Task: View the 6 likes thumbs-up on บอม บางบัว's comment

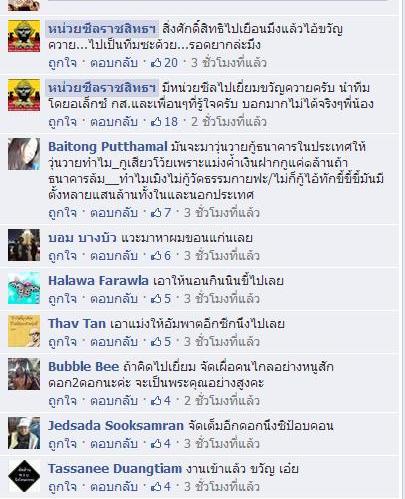Action: (161, 256)
